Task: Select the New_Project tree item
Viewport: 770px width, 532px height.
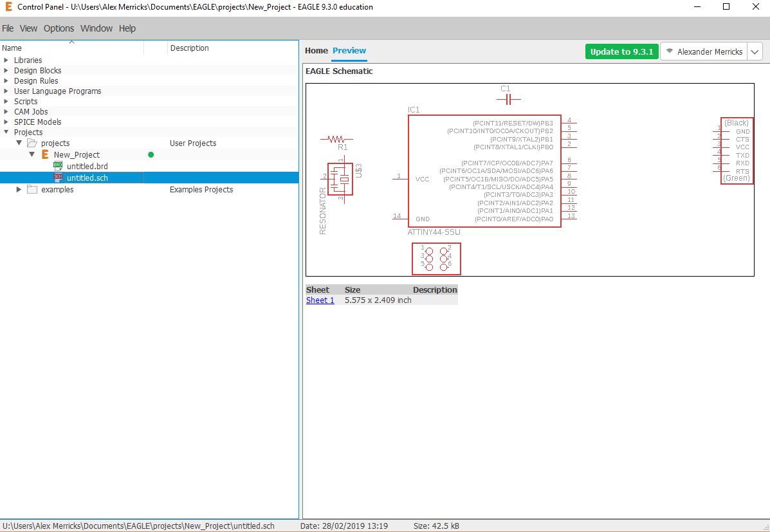Action: point(77,155)
